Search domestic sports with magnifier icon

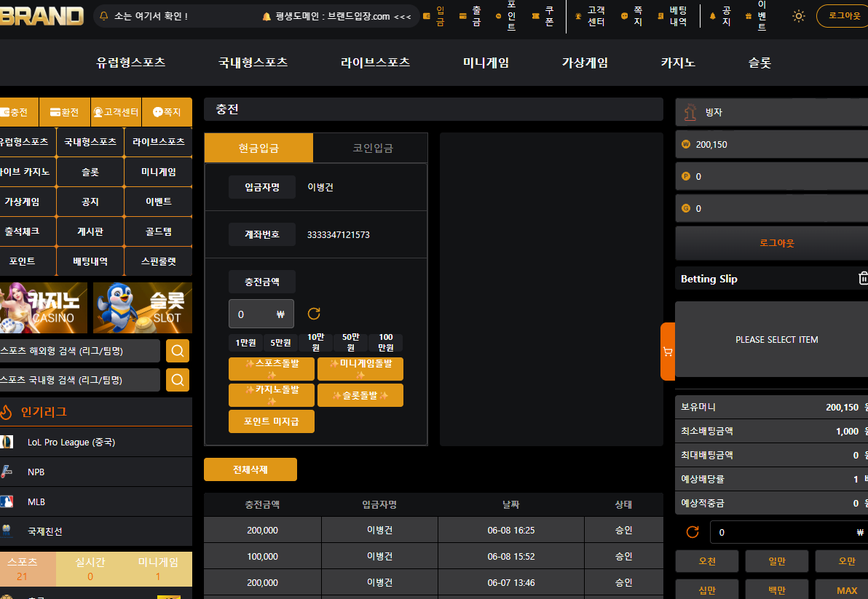(178, 380)
